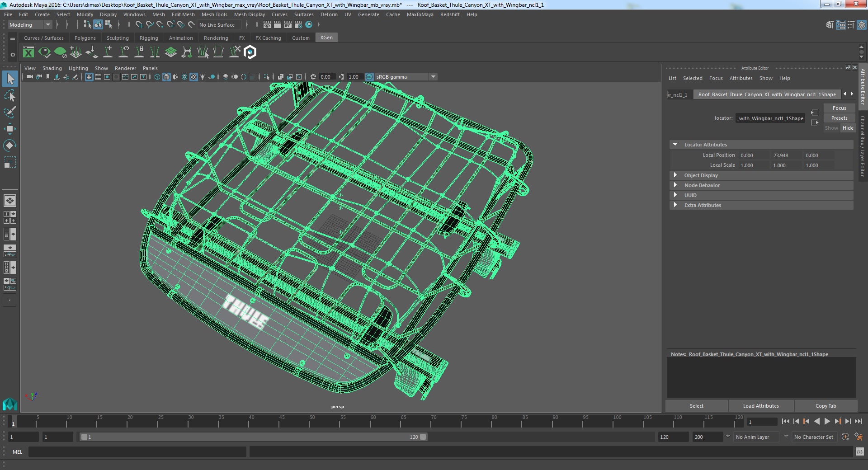The height and width of the screenshot is (470, 868).
Task: Open the Modeling menu set dropdown
Action: click(x=30, y=25)
